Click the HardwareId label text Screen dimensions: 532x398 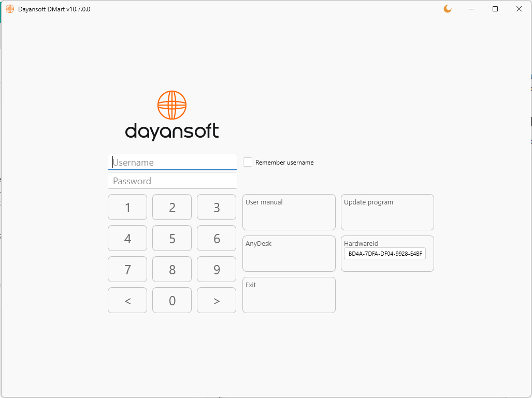[361, 243]
